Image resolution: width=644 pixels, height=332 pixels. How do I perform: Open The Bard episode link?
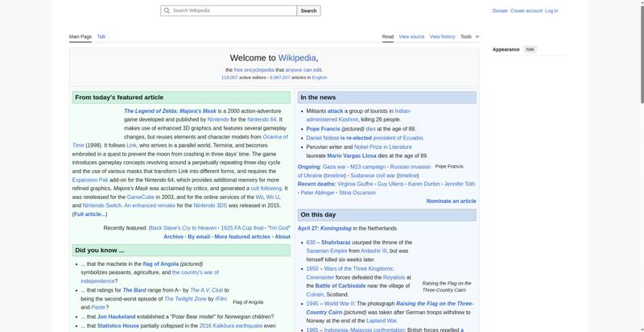(x=134, y=290)
